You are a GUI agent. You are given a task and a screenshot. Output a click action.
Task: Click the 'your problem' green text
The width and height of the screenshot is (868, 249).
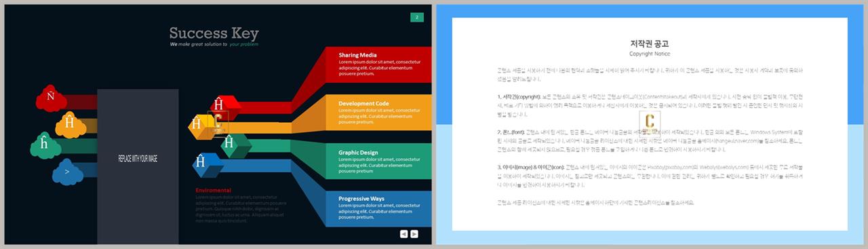pos(243,44)
